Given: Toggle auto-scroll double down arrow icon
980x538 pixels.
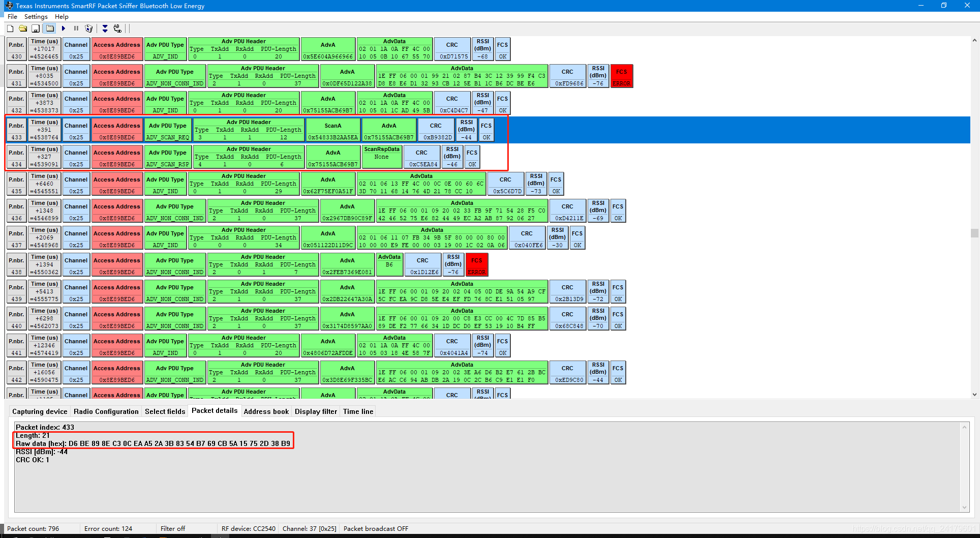Looking at the screenshot, I should pyautogui.click(x=105, y=28).
